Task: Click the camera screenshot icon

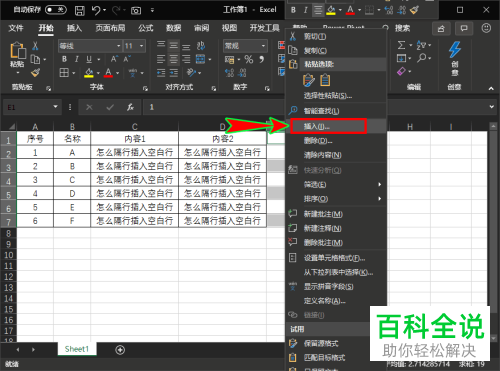Action: (136, 11)
